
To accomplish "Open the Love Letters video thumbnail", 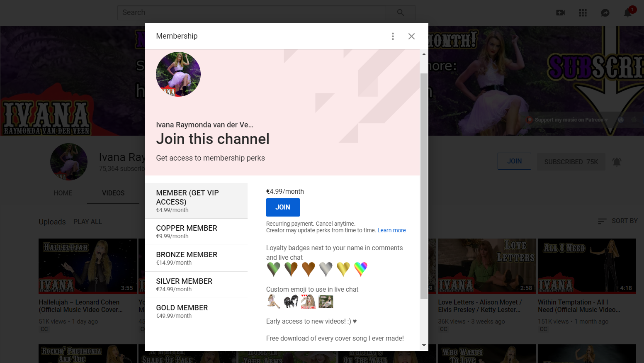I will point(487,266).
